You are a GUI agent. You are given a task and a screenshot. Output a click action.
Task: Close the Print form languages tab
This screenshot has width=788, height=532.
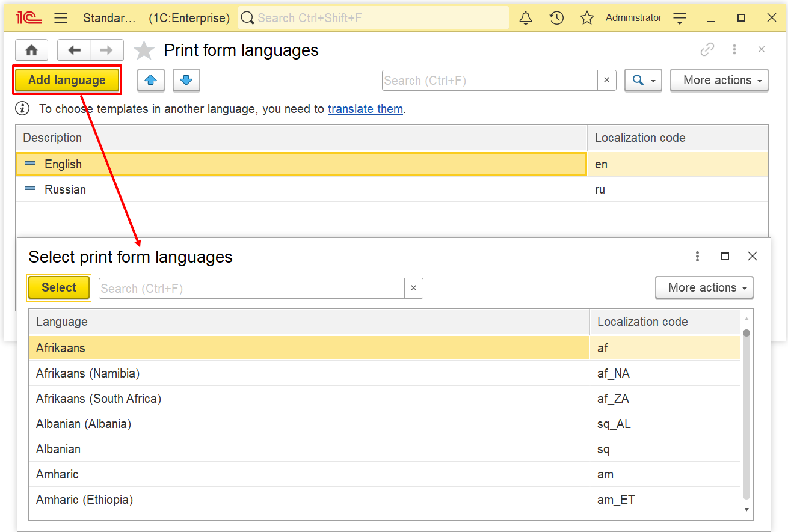pos(762,49)
